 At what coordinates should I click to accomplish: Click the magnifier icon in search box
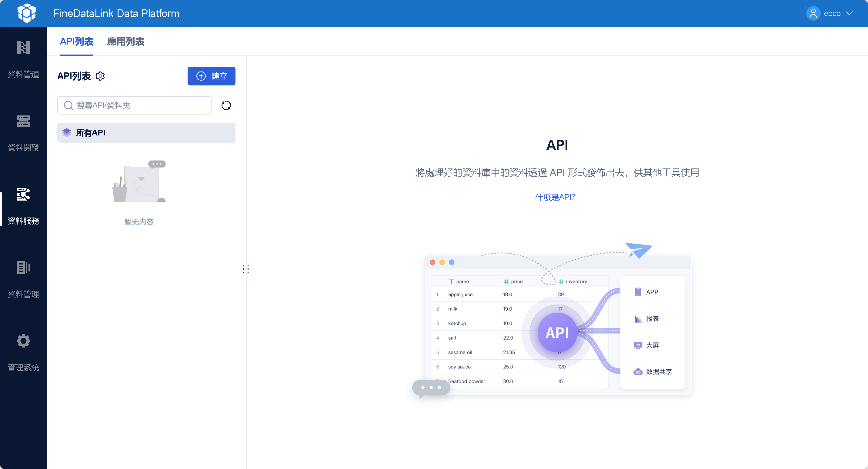68,105
